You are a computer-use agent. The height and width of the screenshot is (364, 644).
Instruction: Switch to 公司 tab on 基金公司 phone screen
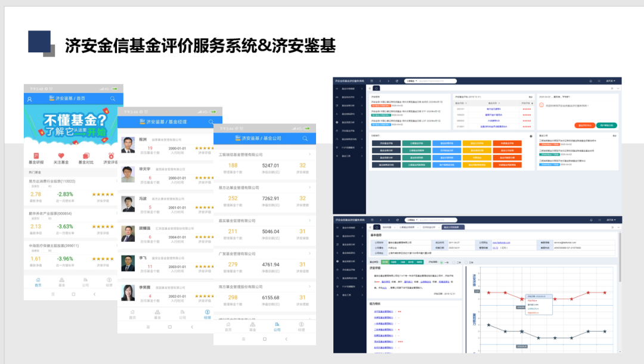277,326
